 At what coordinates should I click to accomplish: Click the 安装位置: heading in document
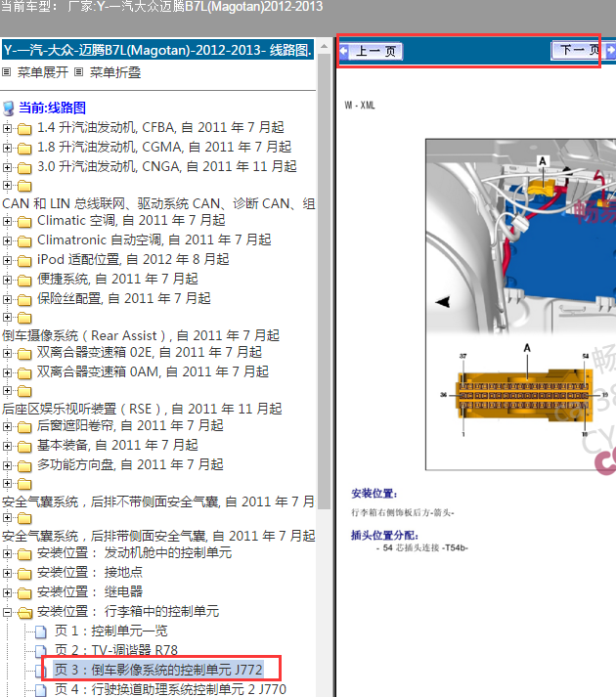(374, 494)
